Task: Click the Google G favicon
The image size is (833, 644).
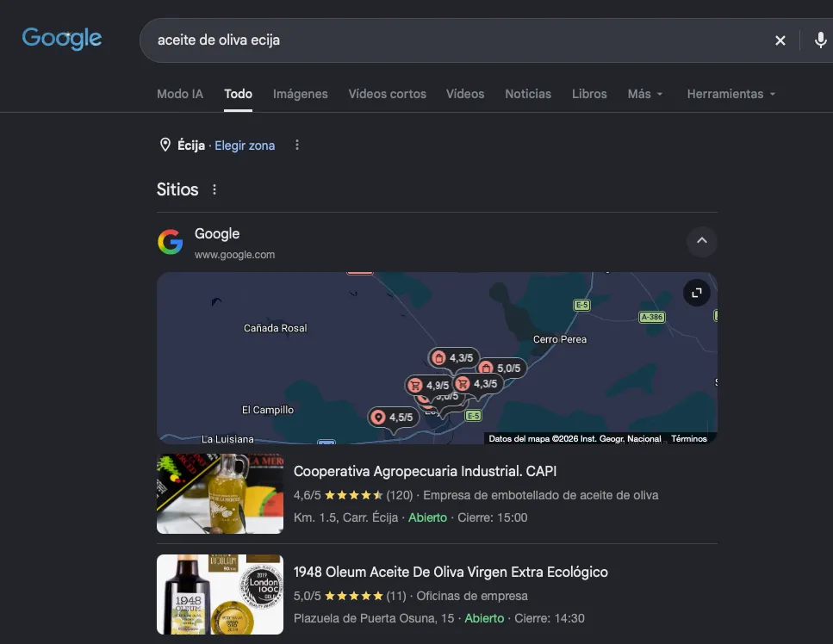Action: click(171, 242)
